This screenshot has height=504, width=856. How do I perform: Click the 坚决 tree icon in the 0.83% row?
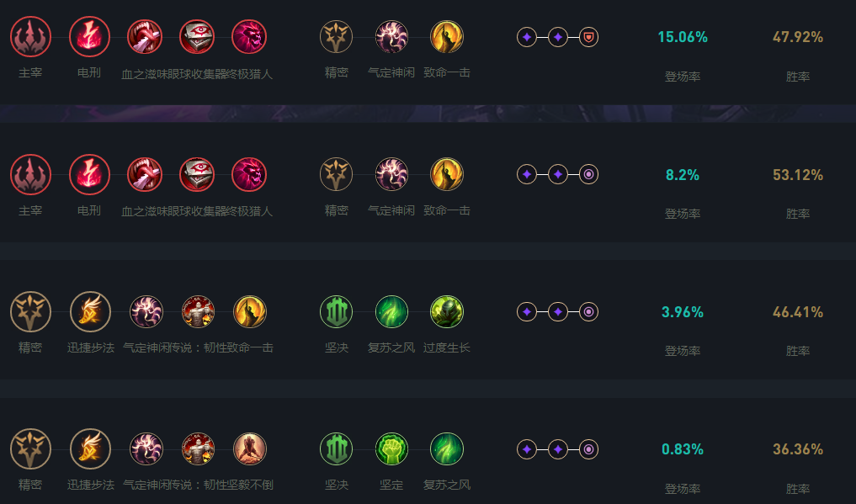pyautogui.click(x=337, y=449)
